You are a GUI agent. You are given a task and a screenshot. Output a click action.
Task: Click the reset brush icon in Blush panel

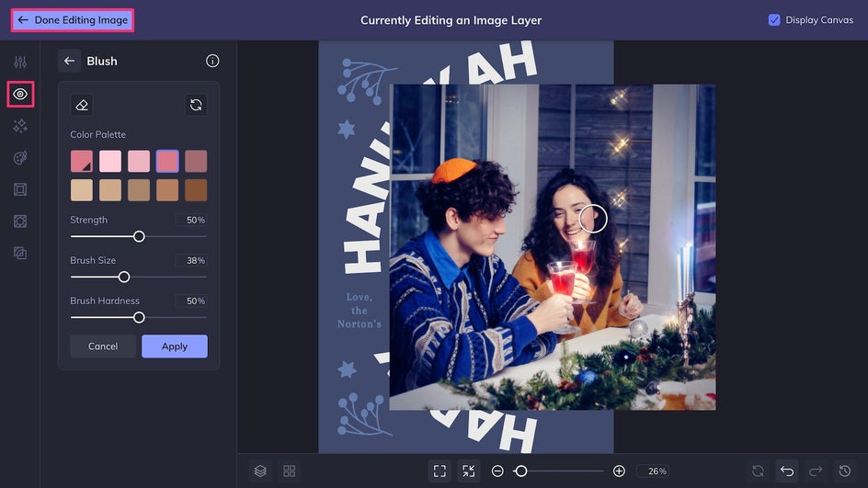pyautogui.click(x=196, y=105)
